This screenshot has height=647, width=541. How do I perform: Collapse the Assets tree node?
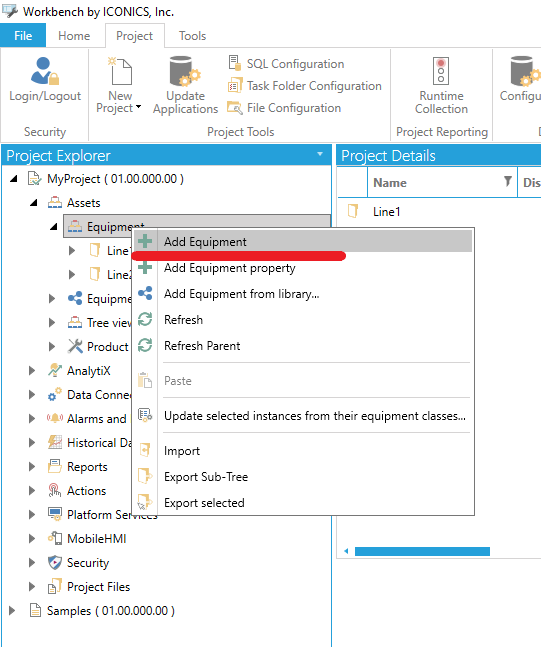click(x=34, y=203)
